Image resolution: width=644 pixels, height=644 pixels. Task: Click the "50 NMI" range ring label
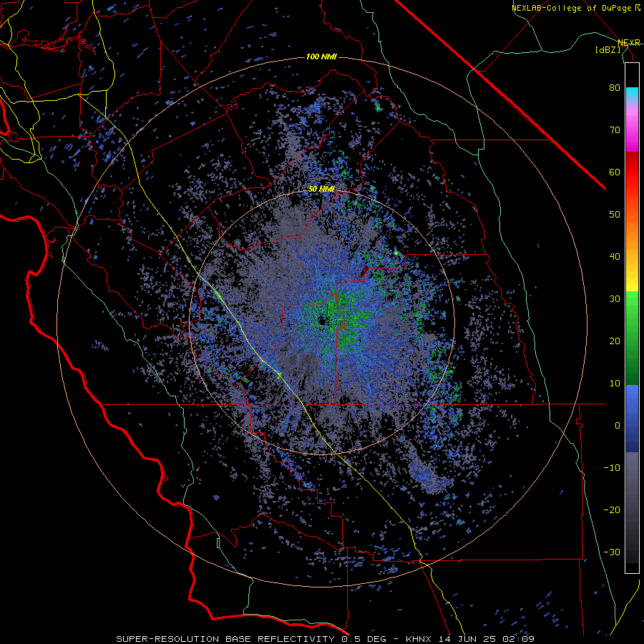click(x=321, y=190)
